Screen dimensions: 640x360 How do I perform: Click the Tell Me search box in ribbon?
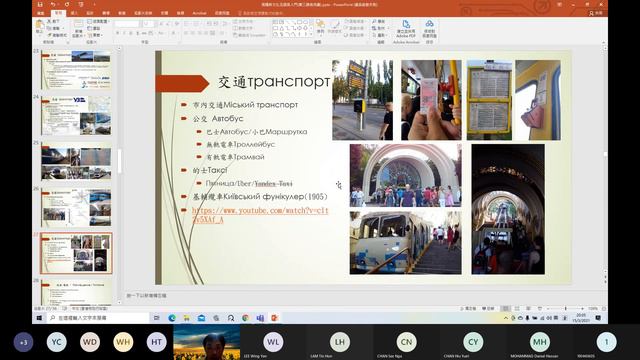click(260, 13)
